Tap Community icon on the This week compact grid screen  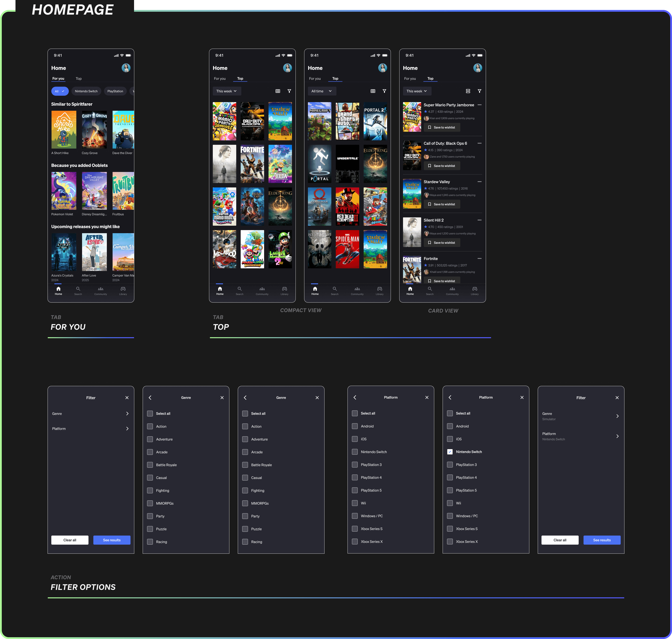pyautogui.click(x=262, y=289)
